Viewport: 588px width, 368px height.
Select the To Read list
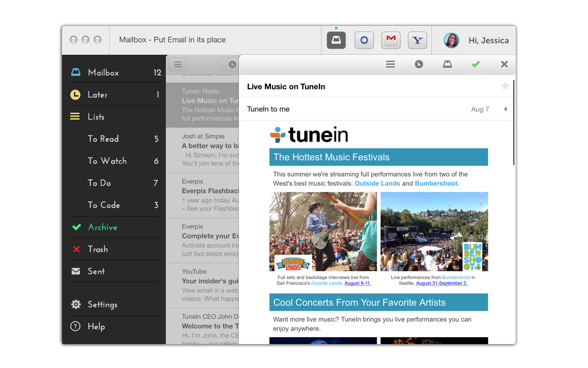tap(115, 139)
